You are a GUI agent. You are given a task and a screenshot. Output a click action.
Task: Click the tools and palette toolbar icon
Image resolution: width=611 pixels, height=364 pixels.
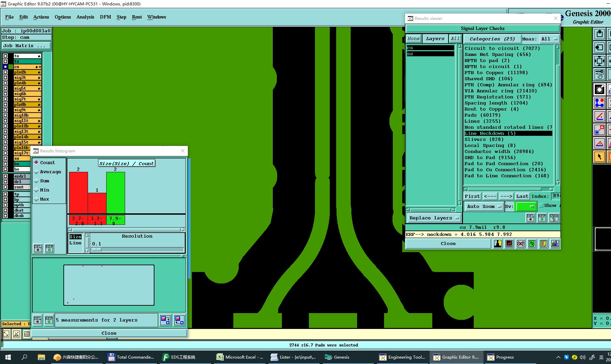[600, 74]
